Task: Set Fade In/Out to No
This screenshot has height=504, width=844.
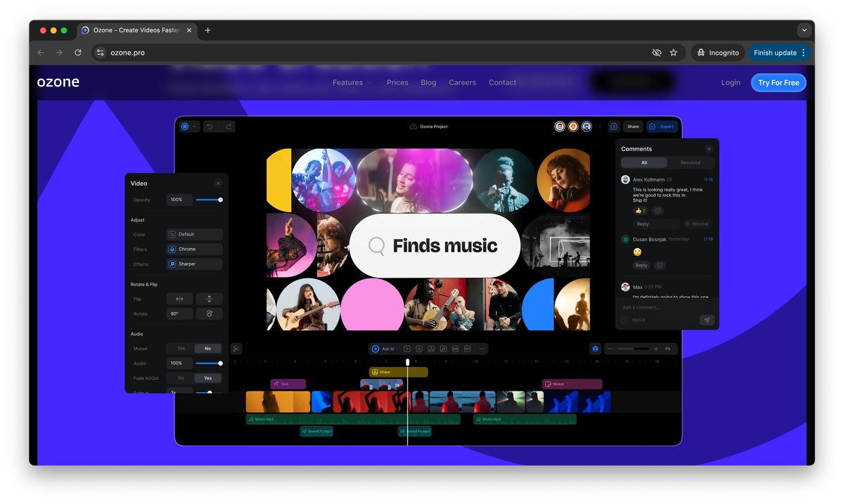Action: pyautogui.click(x=181, y=378)
